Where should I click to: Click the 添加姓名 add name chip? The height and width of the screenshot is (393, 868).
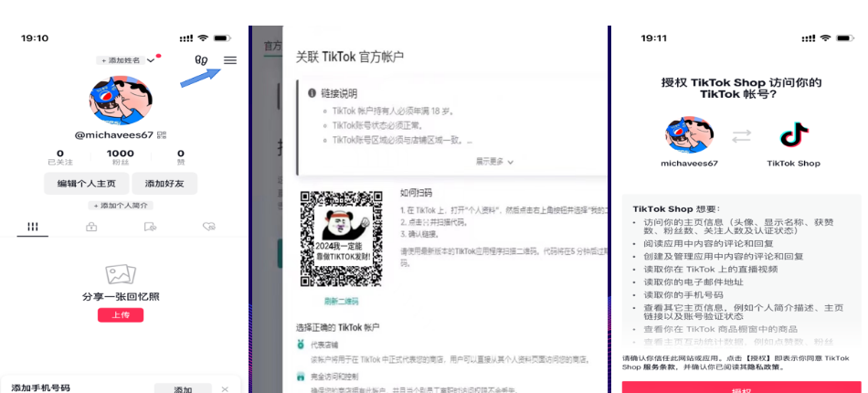[x=121, y=60]
